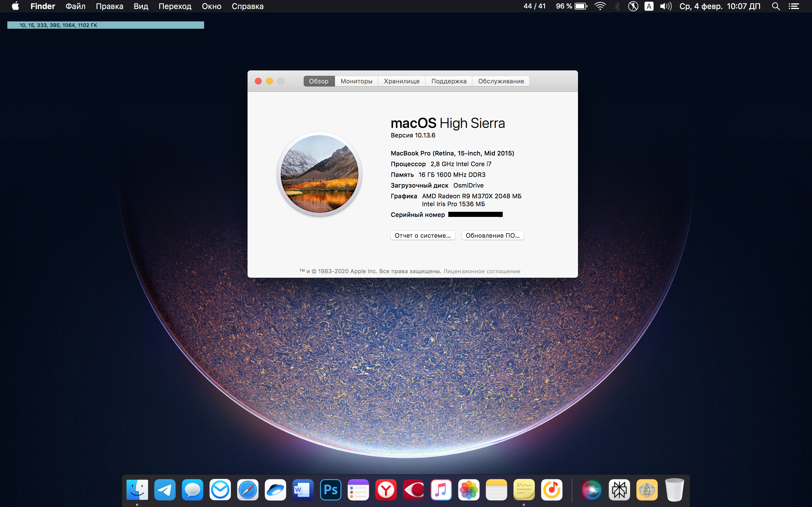The image size is (812, 507).
Task: Open Music app in Dock
Action: tap(441, 490)
